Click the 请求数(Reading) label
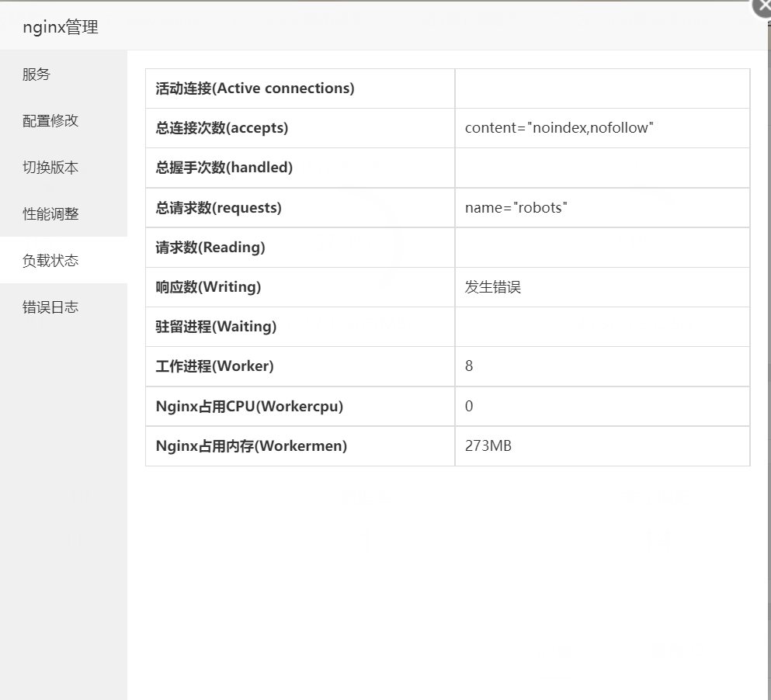 [x=210, y=248]
